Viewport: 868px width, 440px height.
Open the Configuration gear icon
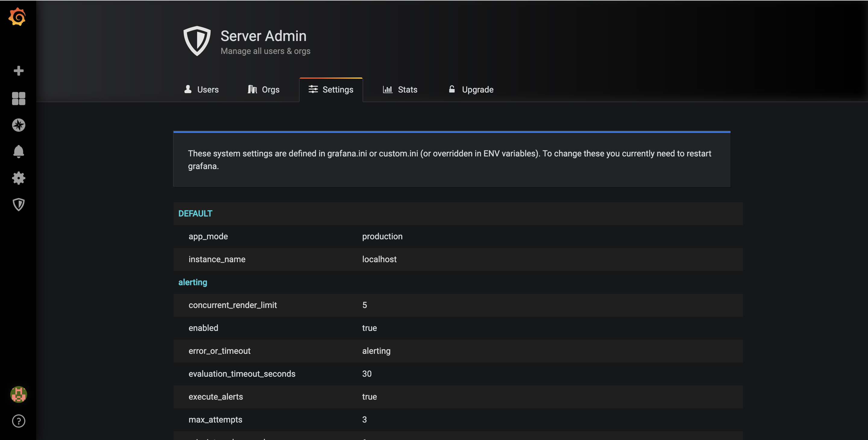click(18, 178)
